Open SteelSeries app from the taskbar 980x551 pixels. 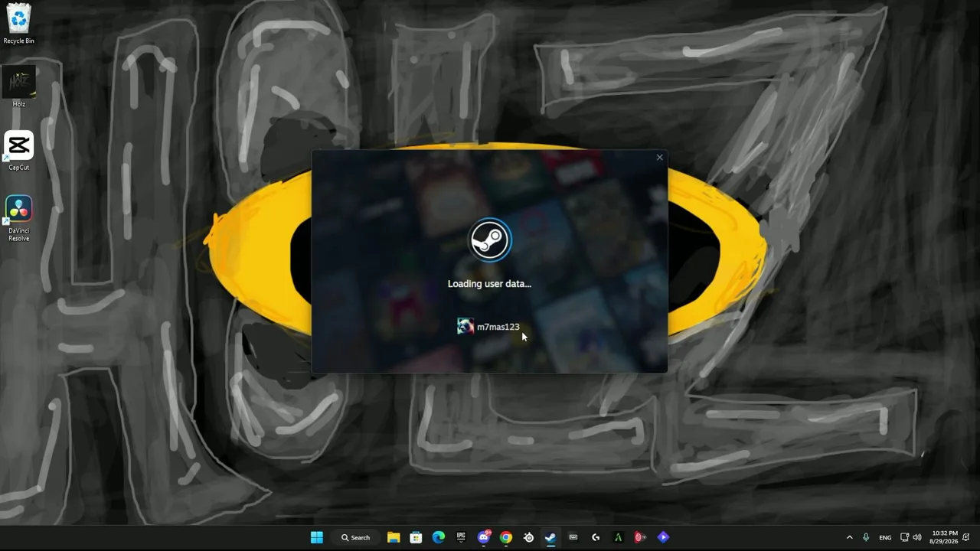click(x=528, y=537)
